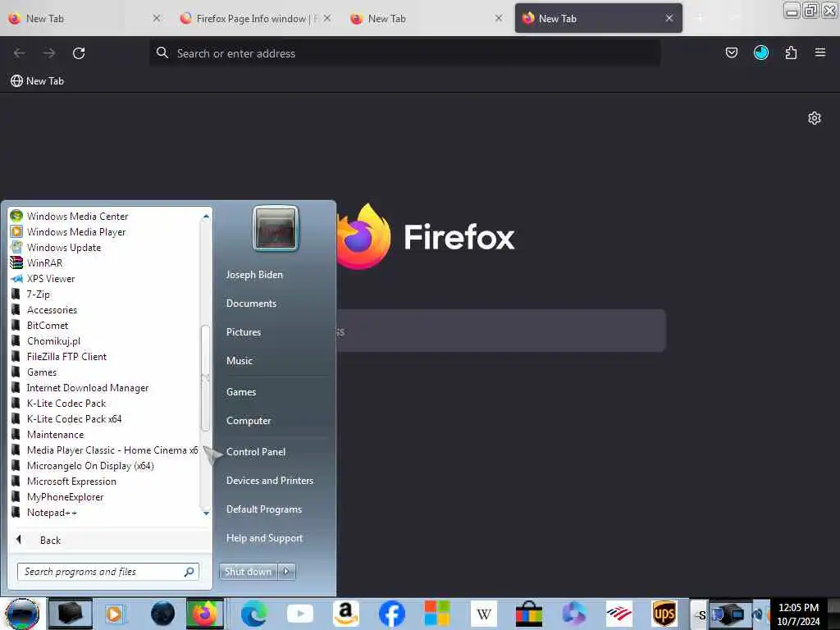Click the Shut down button

(248, 572)
